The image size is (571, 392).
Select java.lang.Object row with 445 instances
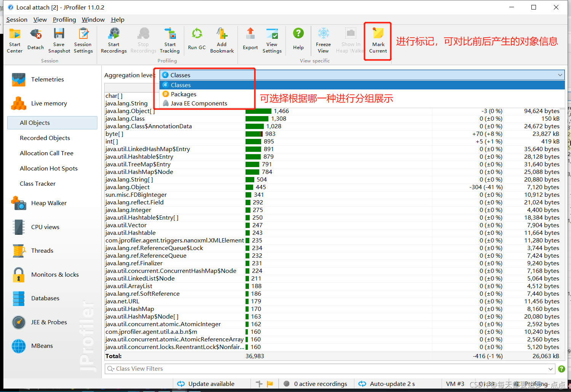(x=334, y=187)
